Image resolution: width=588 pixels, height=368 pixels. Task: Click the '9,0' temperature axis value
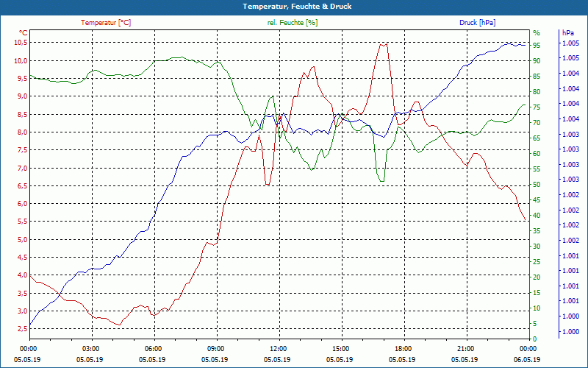click(x=22, y=96)
